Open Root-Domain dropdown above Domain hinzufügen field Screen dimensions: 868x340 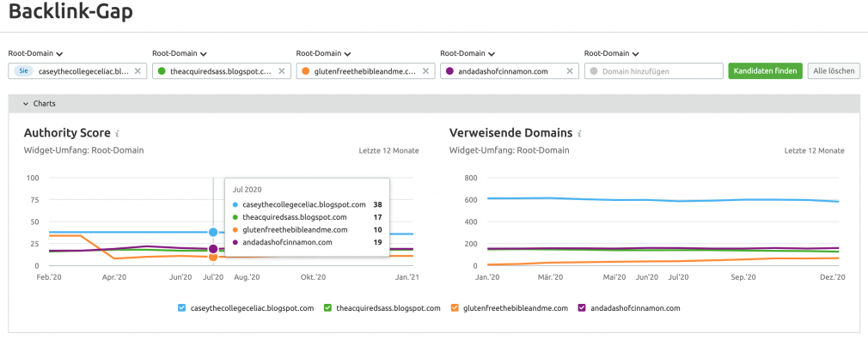pos(611,53)
